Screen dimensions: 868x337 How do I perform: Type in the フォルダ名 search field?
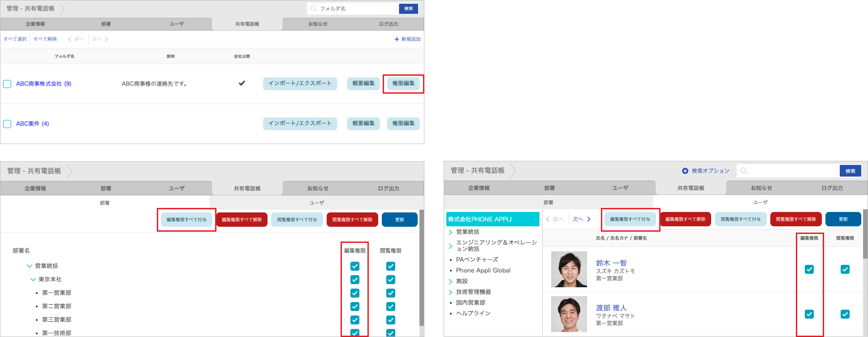[356, 9]
